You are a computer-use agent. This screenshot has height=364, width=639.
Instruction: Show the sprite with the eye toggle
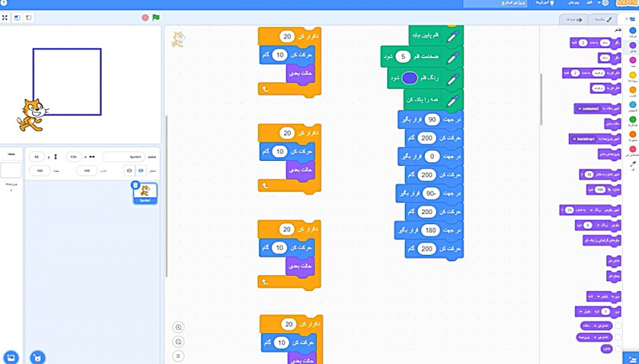coord(141,171)
